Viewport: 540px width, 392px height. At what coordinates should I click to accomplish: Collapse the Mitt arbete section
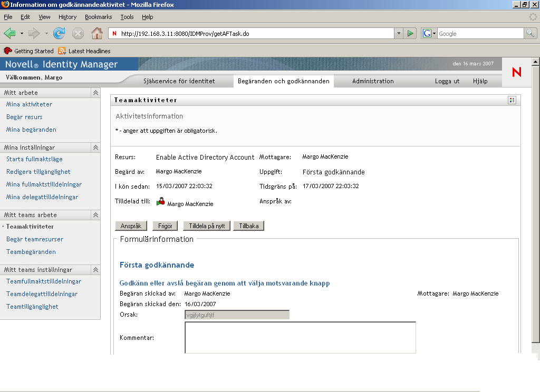[x=96, y=93]
